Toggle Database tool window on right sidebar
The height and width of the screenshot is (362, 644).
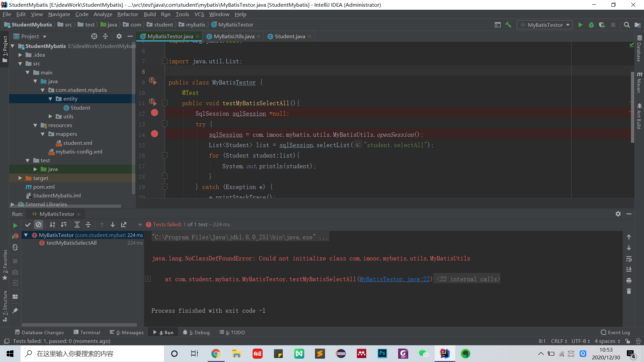point(639,49)
